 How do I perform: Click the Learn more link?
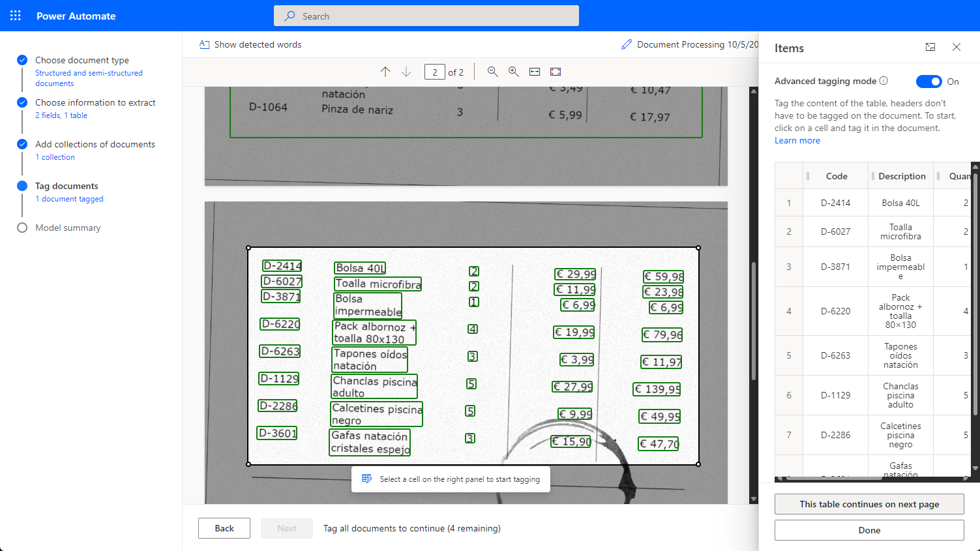pyautogui.click(x=797, y=140)
